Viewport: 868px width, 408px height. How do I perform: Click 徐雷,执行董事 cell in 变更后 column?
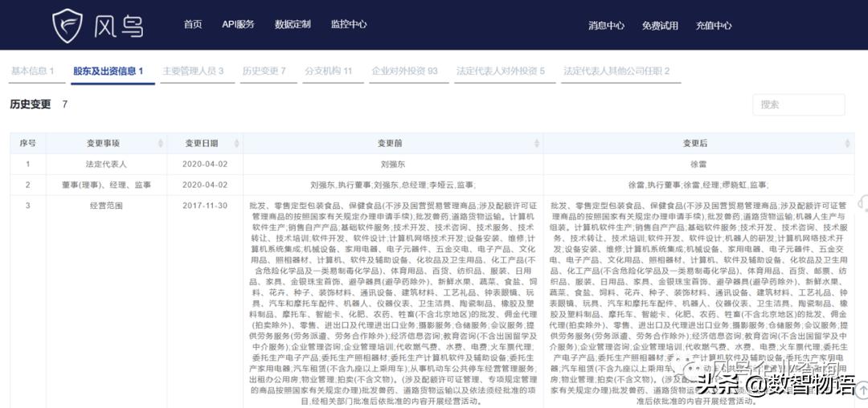pos(698,186)
